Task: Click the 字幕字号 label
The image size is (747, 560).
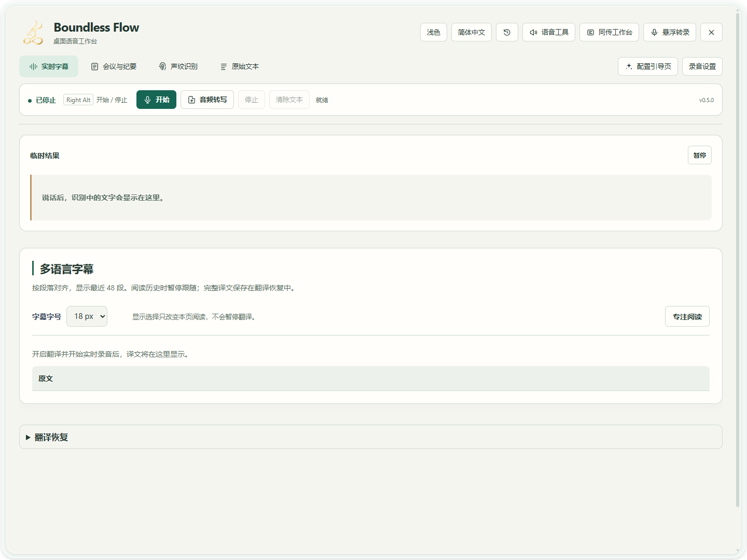Action: [x=47, y=317]
